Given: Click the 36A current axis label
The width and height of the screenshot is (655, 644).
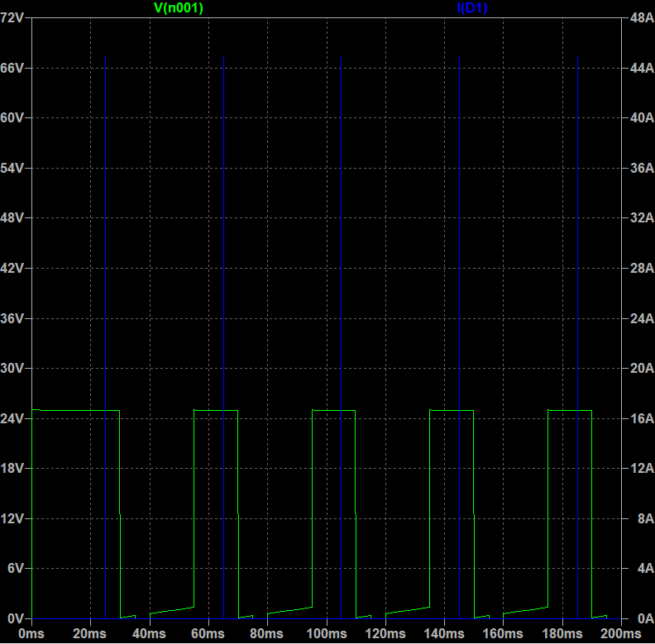Looking at the screenshot, I should 642,168.
